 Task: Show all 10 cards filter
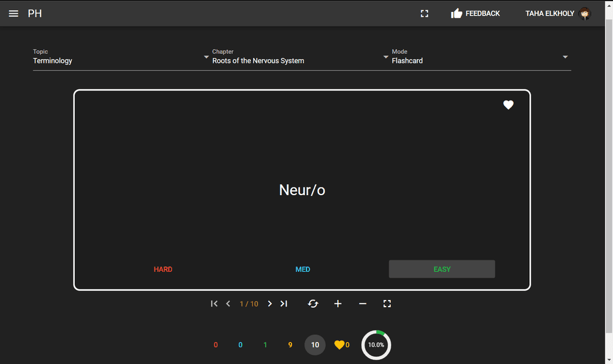pos(315,345)
